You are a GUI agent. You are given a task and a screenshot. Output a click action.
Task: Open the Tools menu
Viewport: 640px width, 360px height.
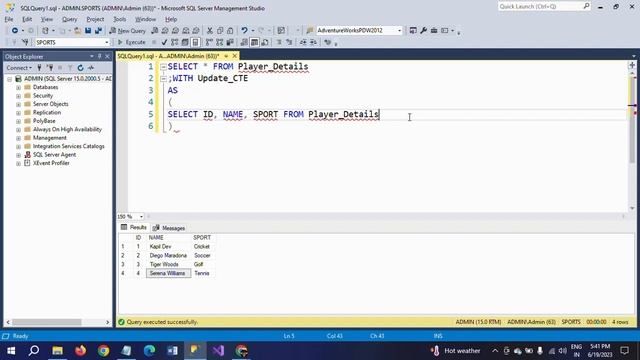(x=120, y=19)
